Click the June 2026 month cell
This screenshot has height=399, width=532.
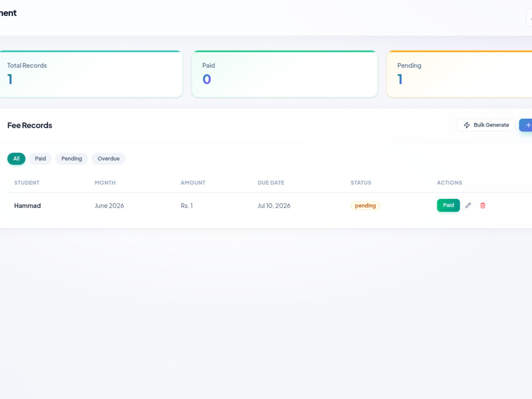tap(109, 205)
